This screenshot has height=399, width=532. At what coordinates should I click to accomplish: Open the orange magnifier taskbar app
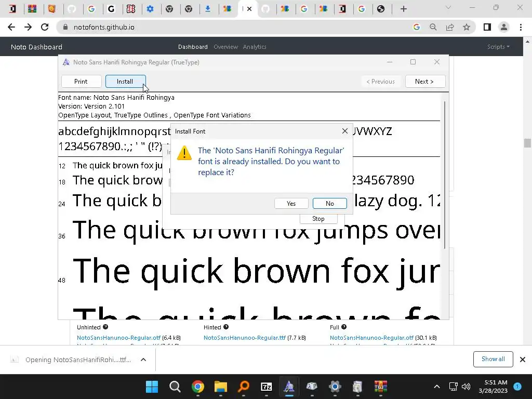[244, 387]
